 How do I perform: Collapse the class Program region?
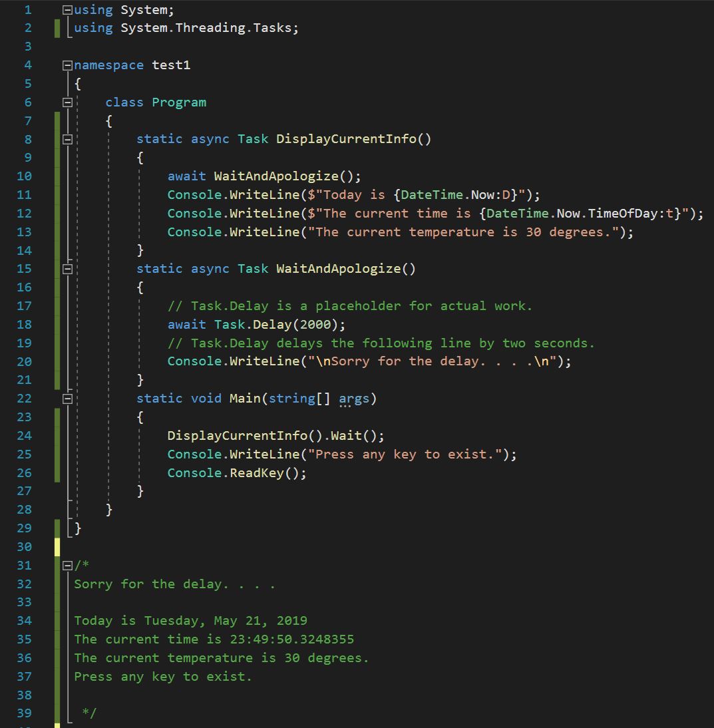click(x=67, y=102)
